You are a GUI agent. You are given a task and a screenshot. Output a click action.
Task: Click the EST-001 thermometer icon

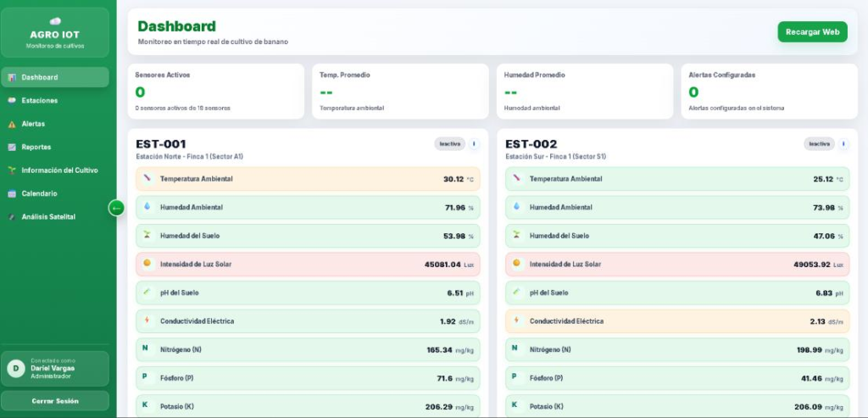pyautogui.click(x=147, y=178)
